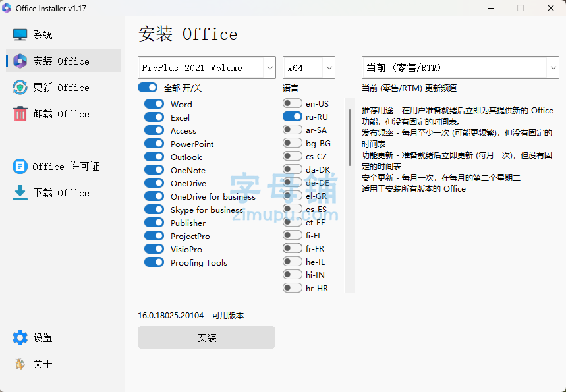Switch off PowerPoint toggle
The image size is (566, 392).
coord(154,144)
